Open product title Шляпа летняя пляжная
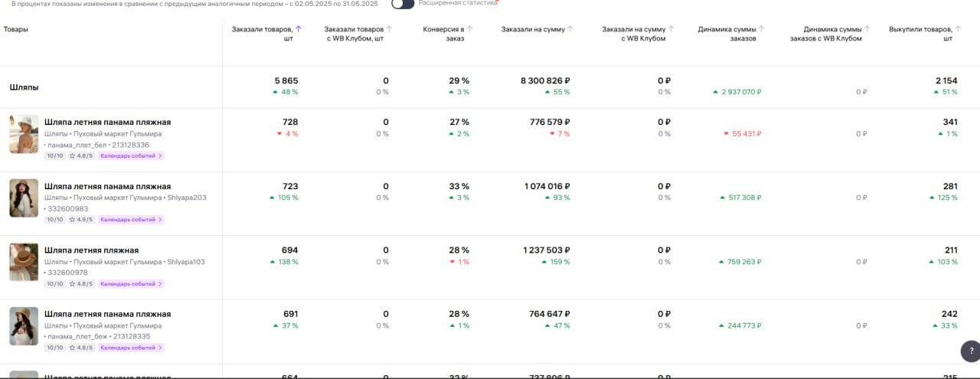The image size is (980, 379). pyautogui.click(x=91, y=250)
